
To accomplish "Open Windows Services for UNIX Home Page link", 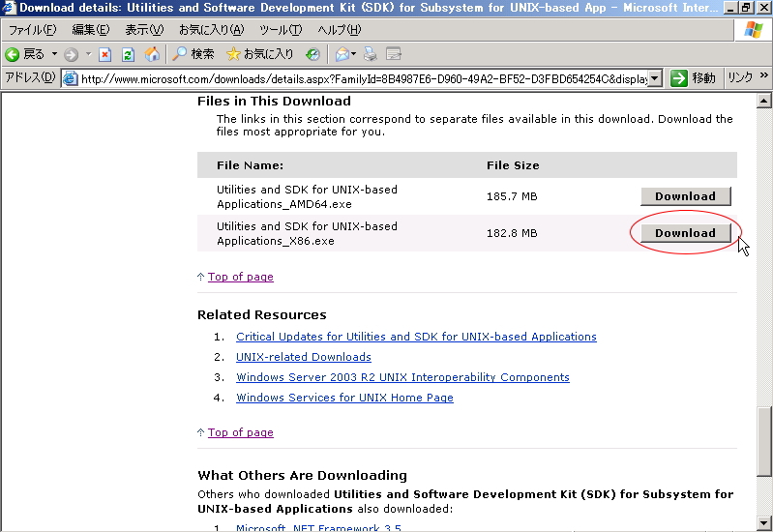I will tap(344, 398).
